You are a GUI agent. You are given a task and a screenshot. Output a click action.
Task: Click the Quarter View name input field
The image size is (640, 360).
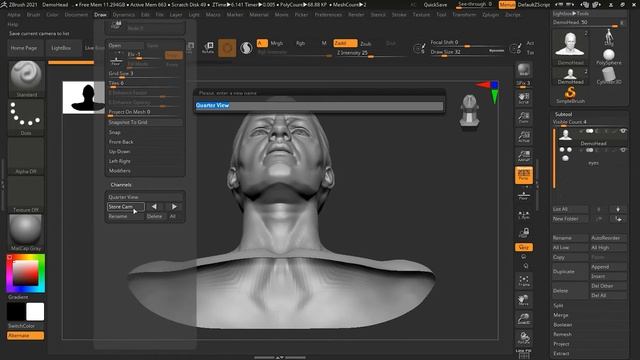pyautogui.click(x=319, y=106)
